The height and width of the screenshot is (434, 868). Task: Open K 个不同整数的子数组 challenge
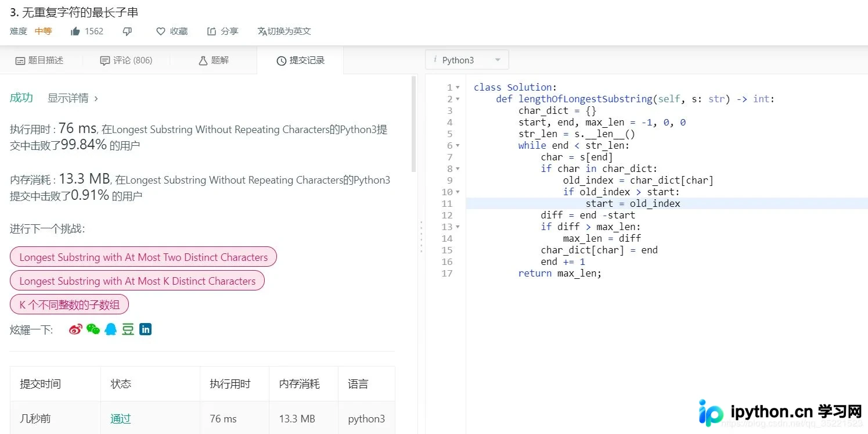coord(69,304)
